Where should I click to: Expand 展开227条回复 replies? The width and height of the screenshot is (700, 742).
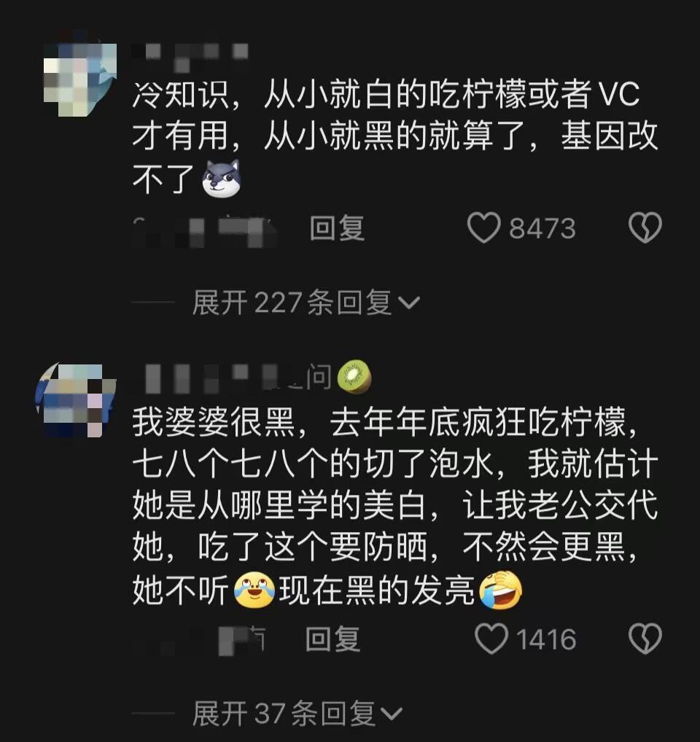(306, 302)
